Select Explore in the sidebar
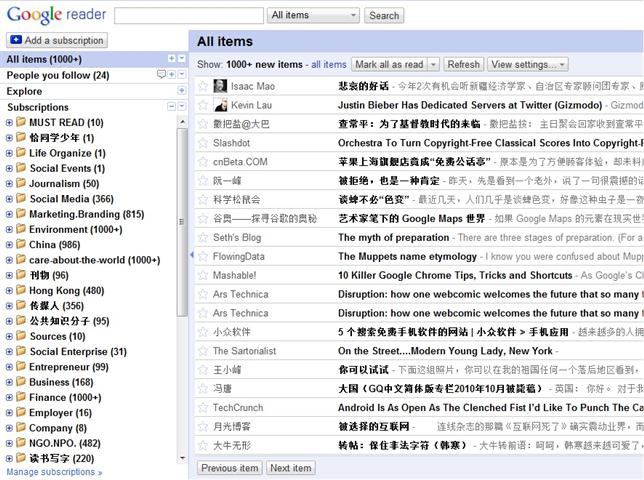This screenshot has width=644, height=480. tap(24, 91)
